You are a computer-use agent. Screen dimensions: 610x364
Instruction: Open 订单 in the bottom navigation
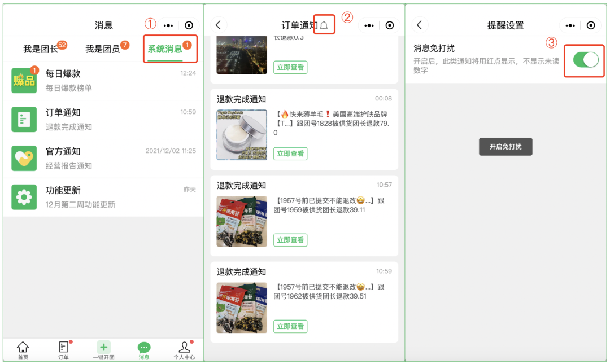tap(63, 350)
